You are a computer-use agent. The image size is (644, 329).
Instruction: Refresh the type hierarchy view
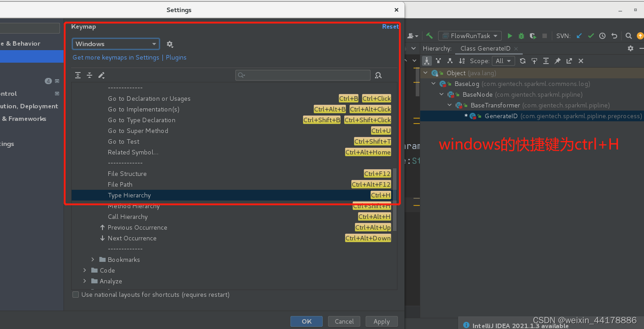[523, 61]
